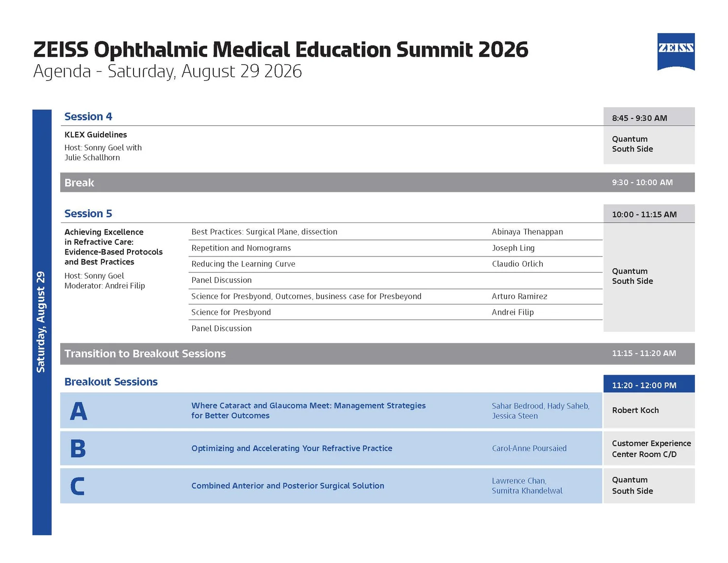Click speaker 'Abinaya Thenappan'
Screen dimensions: 728x563
click(527, 232)
